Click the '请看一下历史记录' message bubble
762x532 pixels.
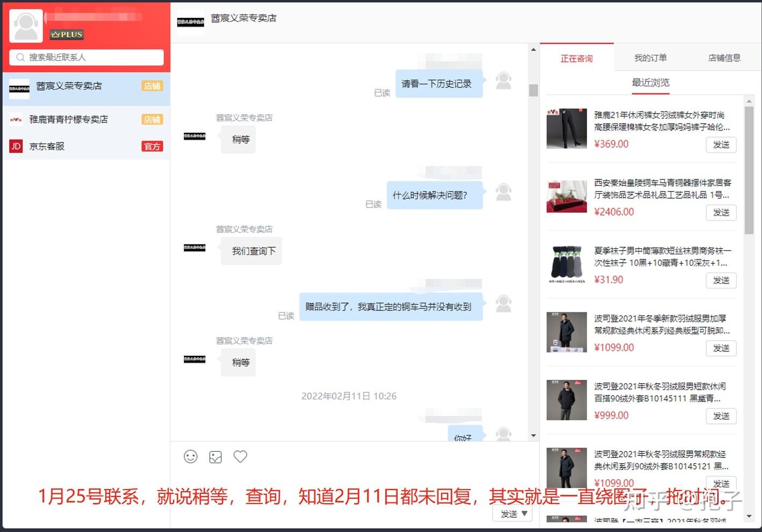439,84
